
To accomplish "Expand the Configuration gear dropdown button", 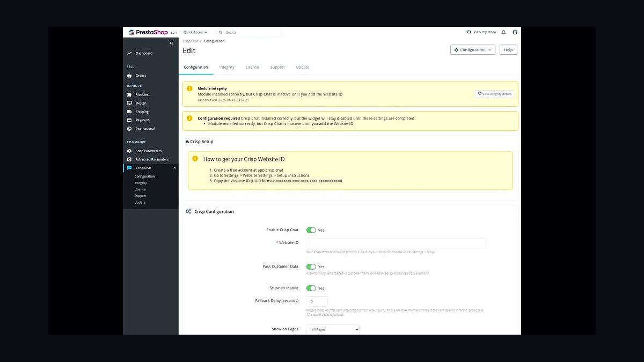I will [473, 50].
